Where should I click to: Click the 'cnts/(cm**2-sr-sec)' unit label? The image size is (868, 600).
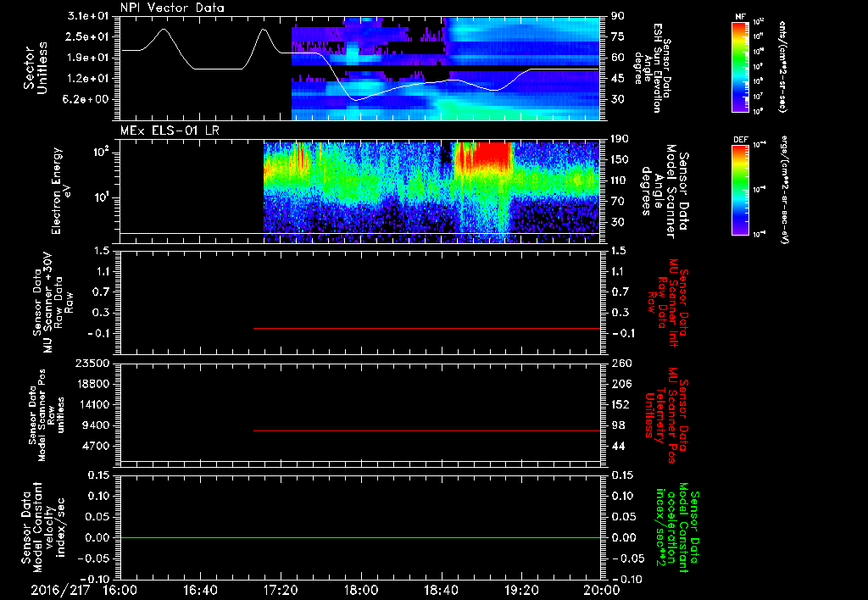pyautogui.click(x=782, y=66)
